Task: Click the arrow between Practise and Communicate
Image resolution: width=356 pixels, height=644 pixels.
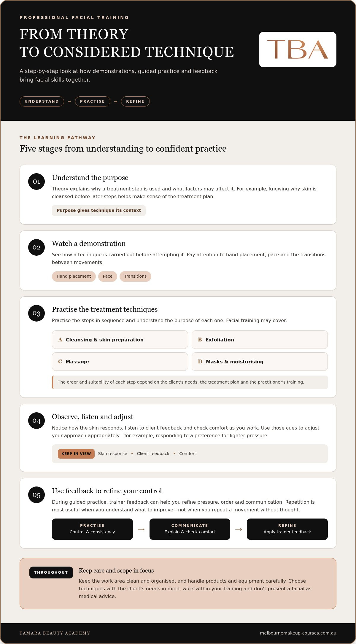Action: pos(141,529)
